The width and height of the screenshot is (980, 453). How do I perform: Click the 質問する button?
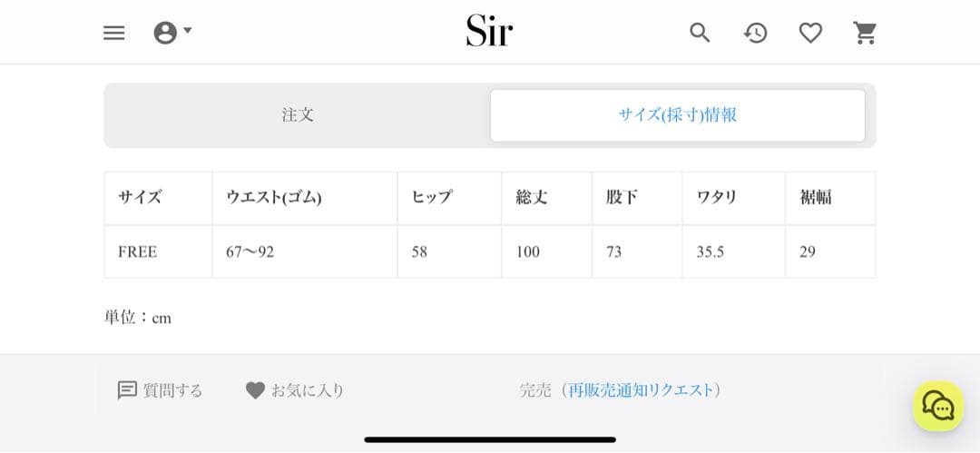click(172, 390)
